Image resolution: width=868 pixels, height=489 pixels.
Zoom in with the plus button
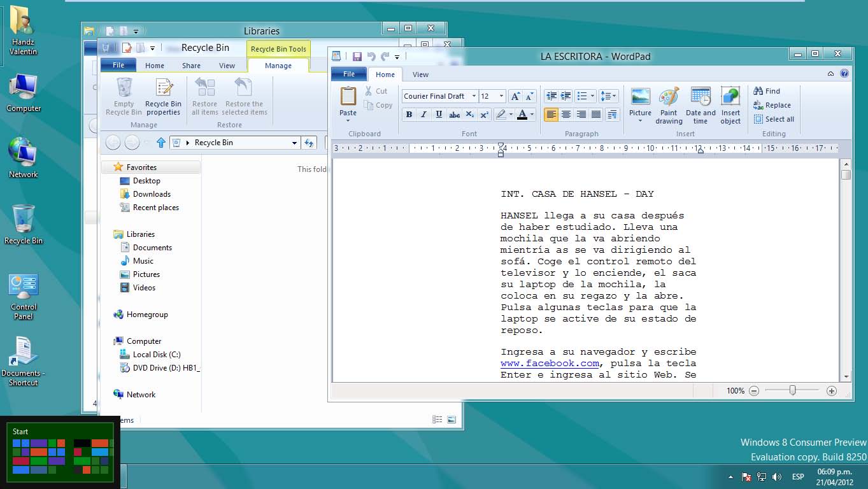click(x=832, y=391)
